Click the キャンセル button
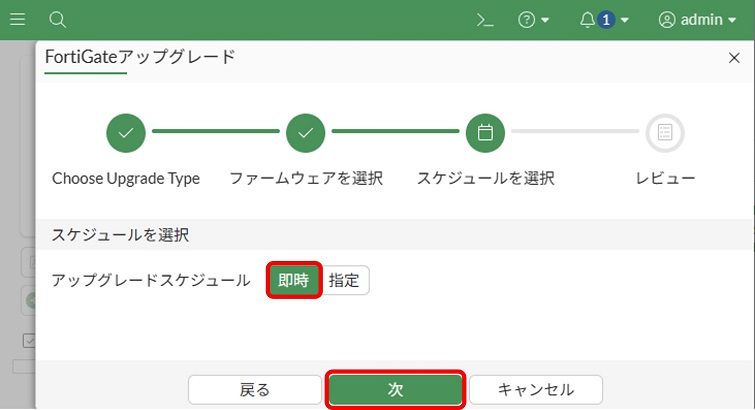Viewport: 755px width, 410px height. pos(535,389)
